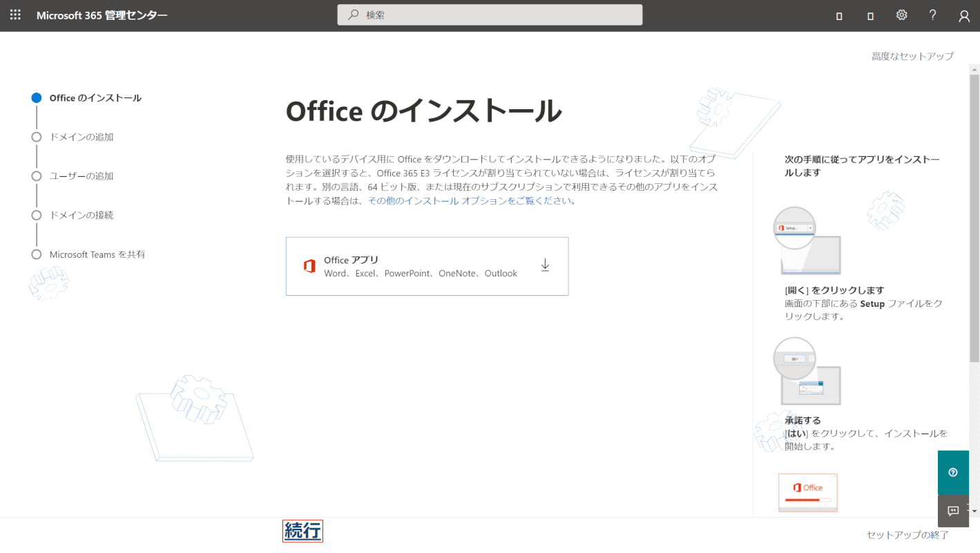Click the scrollbar down arrow
The image size is (980, 553).
(x=974, y=512)
